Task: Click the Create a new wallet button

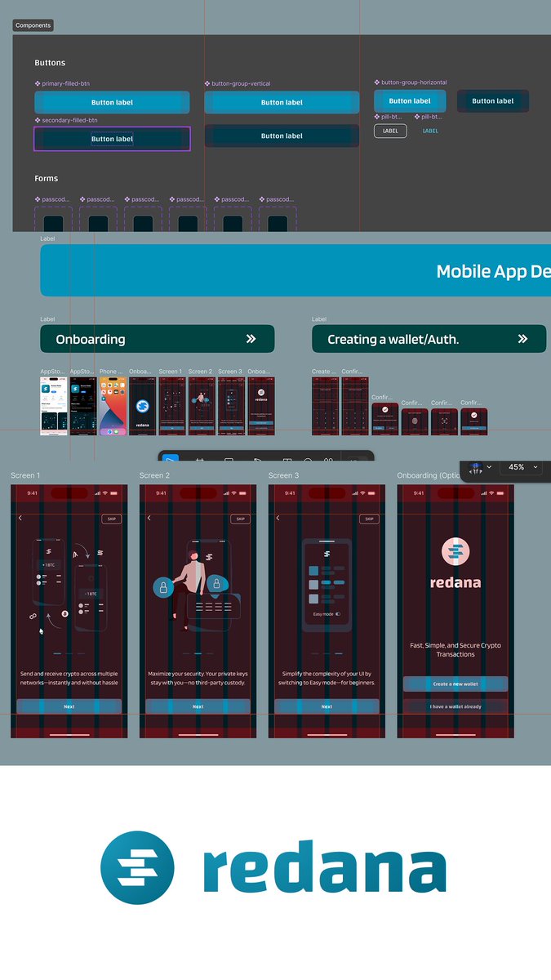Action: coord(455,684)
